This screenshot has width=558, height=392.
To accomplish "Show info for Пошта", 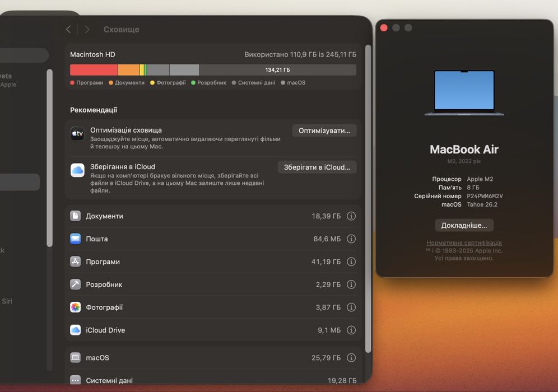I will point(351,239).
